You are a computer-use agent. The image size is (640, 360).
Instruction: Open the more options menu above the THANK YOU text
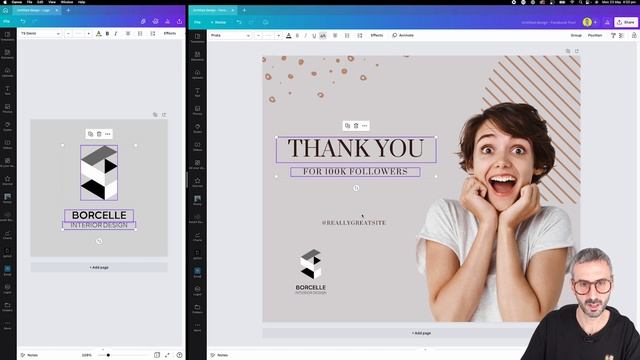coord(364,126)
